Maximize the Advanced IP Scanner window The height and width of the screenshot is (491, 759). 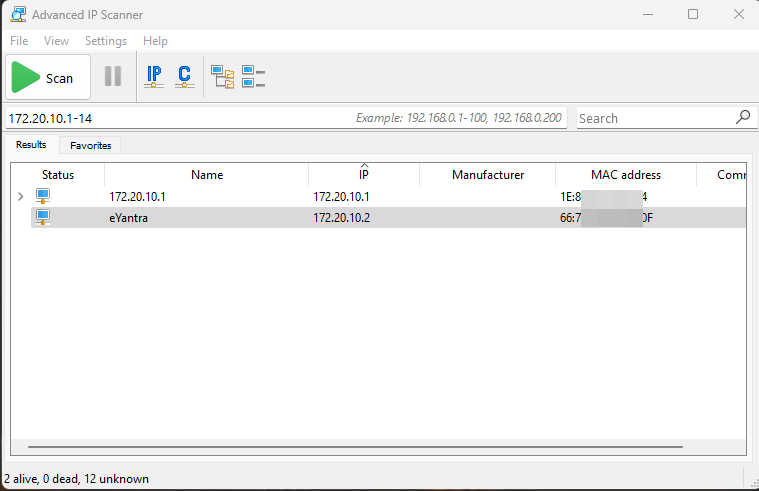click(693, 15)
